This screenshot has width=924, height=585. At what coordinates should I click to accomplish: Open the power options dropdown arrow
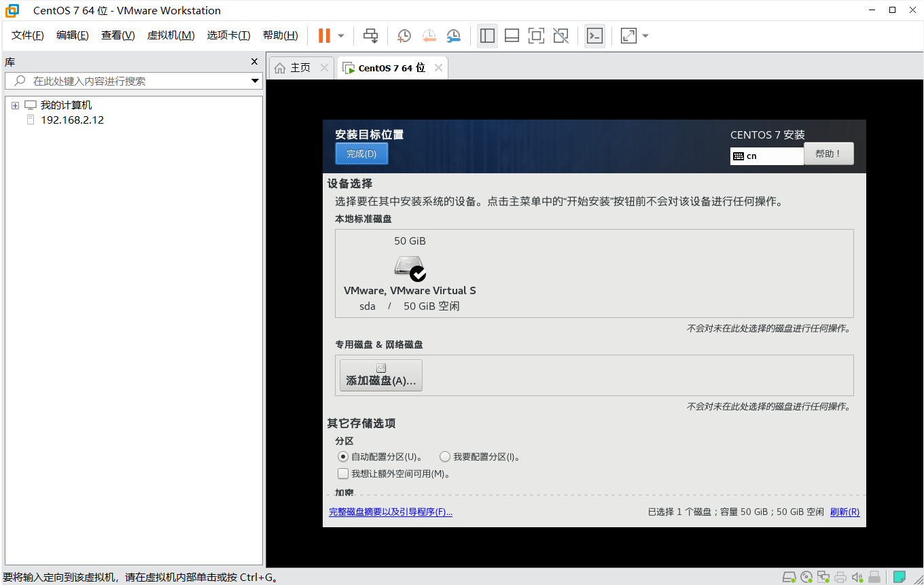pyautogui.click(x=341, y=35)
